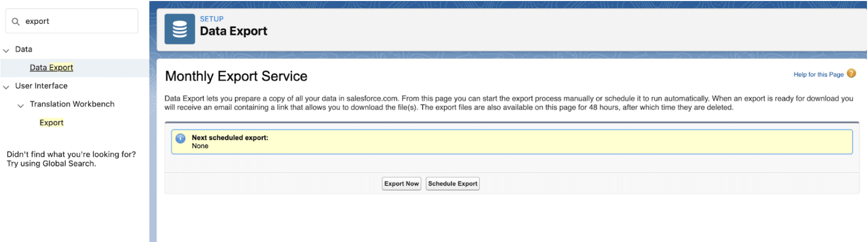
Task: Collapse the User Interface section chevron
Action: tap(6, 87)
